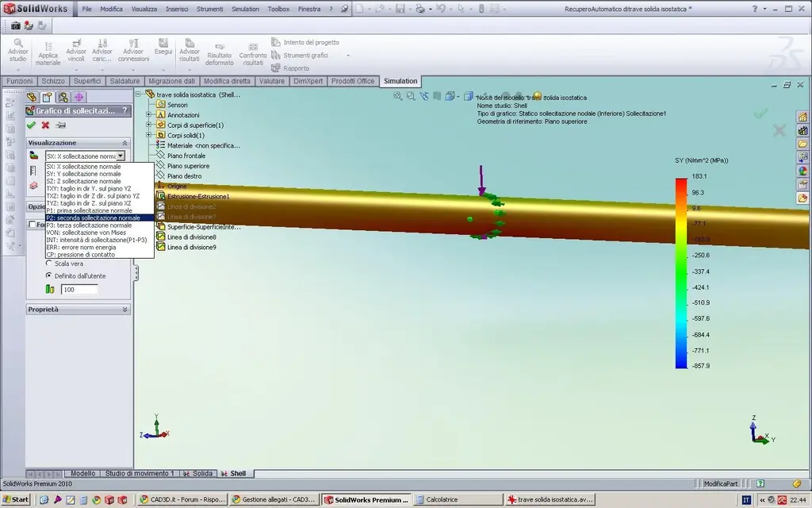The image size is (812, 508).
Task: Click Intento del progetto button
Action: pyautogui.click(x=305, y=42)
